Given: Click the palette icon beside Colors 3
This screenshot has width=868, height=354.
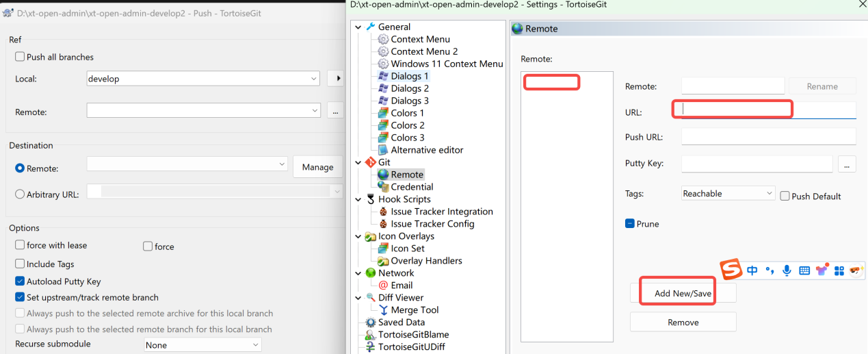Looking at the screenshot, I should pos(383,138).
